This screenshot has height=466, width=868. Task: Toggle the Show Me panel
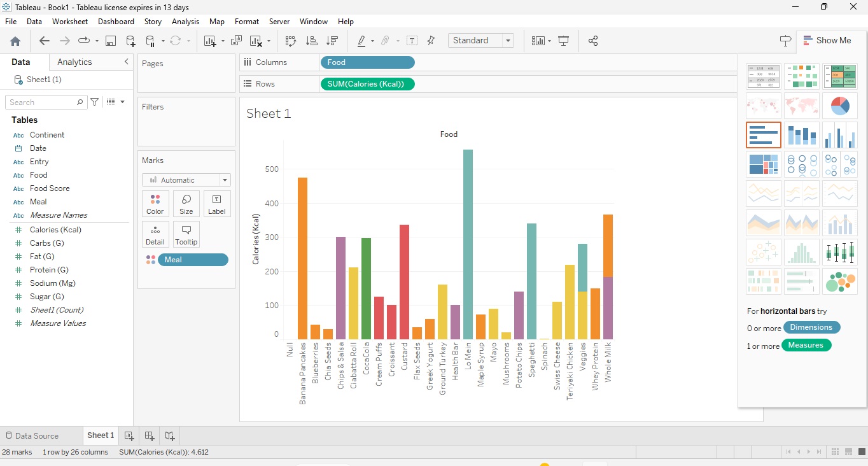tap(827, 40)
